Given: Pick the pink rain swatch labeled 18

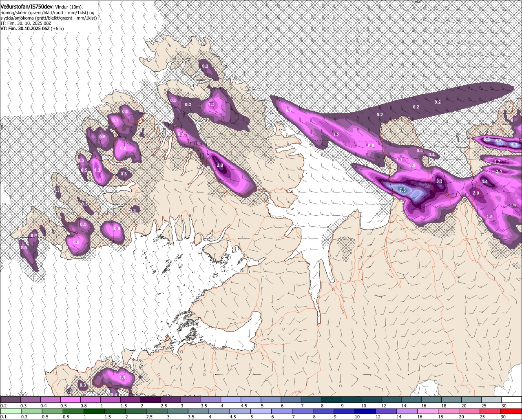Looking at the screenshot, I should 449,411.
